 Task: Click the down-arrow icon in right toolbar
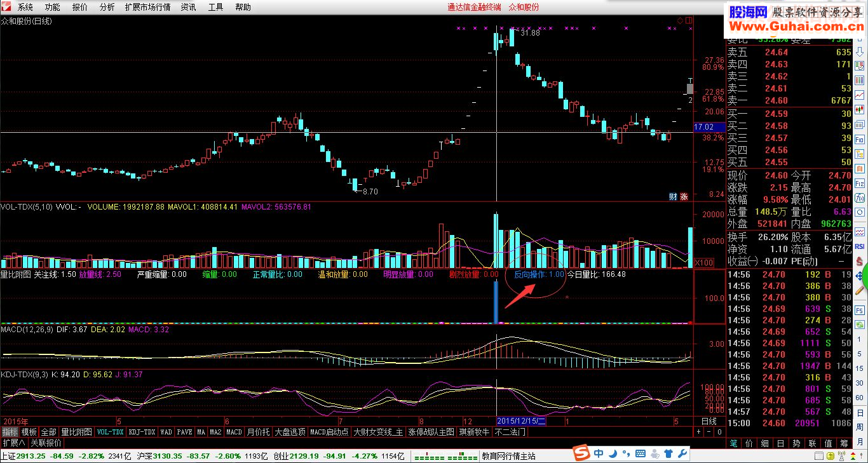tap(859, 51)
